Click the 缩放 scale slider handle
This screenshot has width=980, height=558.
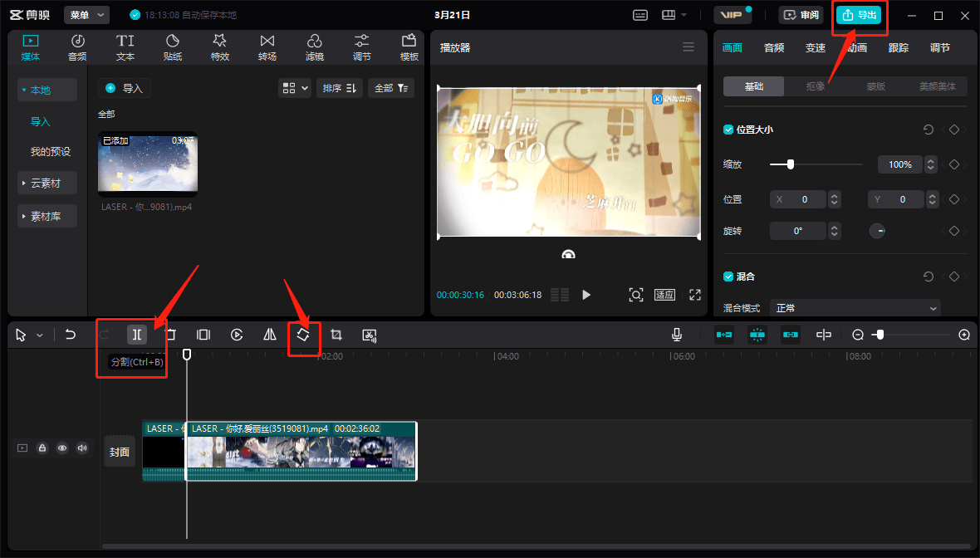[x=791, y=164]
